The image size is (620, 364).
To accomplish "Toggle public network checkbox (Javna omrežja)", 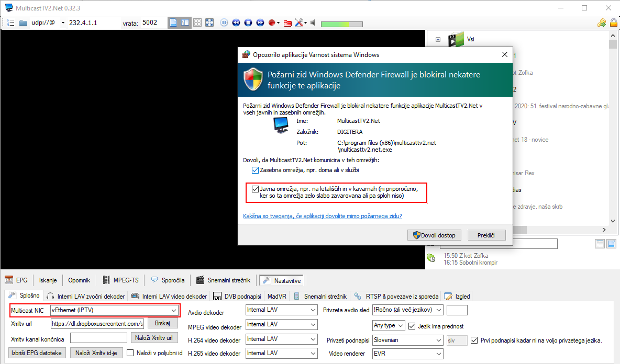I will pyautogui.click(x=255, y=189).
